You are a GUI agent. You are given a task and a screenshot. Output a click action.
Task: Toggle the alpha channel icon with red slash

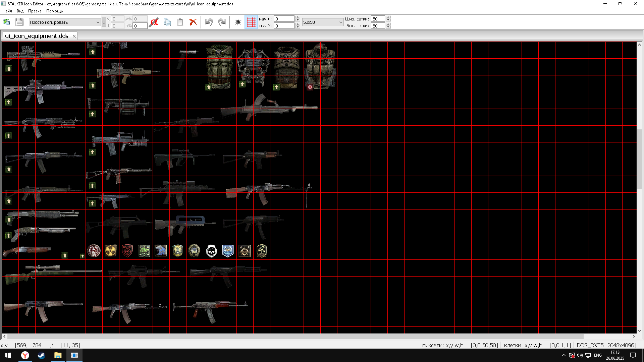(x=154, y=22)
